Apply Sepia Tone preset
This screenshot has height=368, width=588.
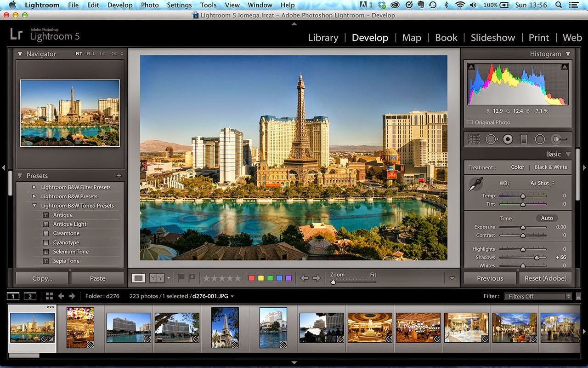66,261
